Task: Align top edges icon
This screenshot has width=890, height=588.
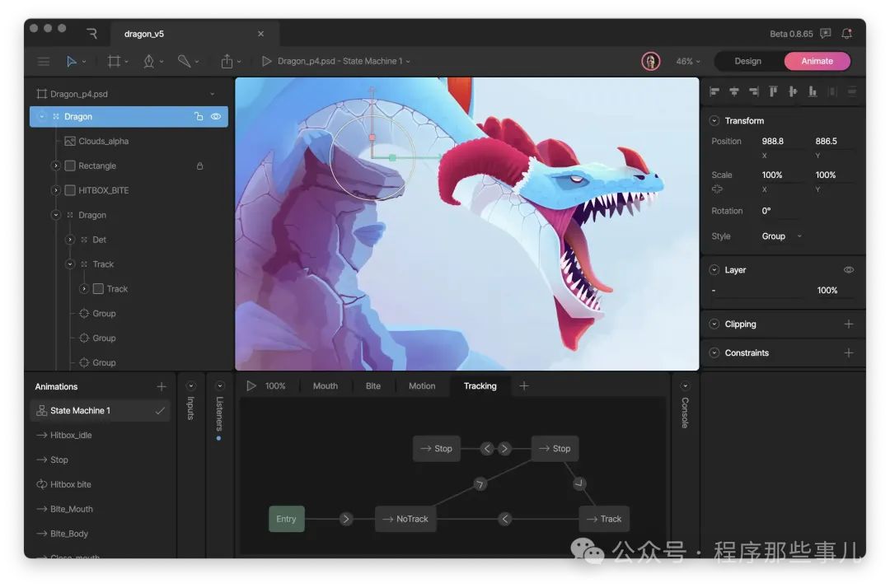Action: (x=773, y=91)
